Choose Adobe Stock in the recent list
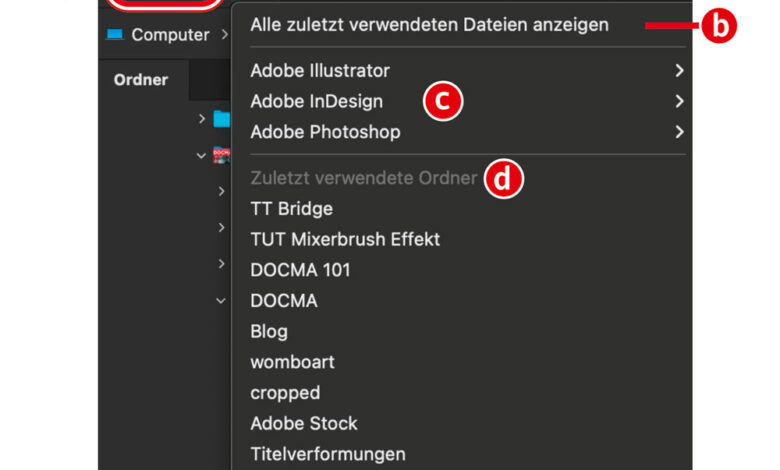The height and width of the screenshot is (470, 780). [303, 423]
